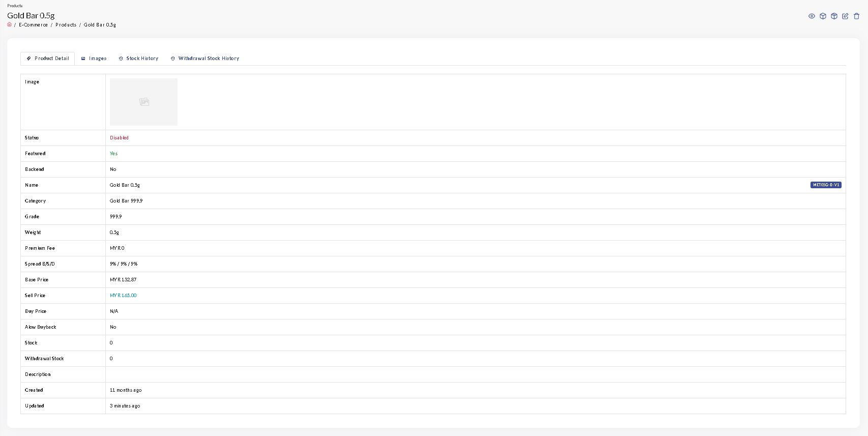Click the taped package box icon
The image size is (868, 436).
pyautogui.click(x=834, y=16)
